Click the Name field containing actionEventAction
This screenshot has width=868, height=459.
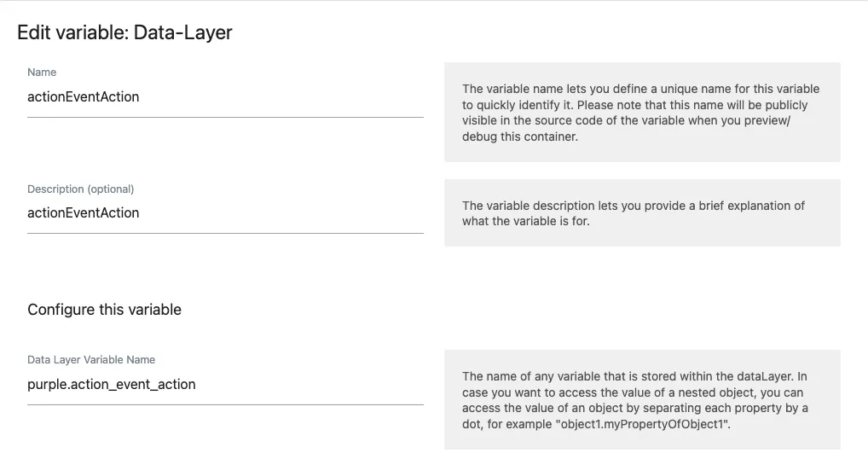225,97
